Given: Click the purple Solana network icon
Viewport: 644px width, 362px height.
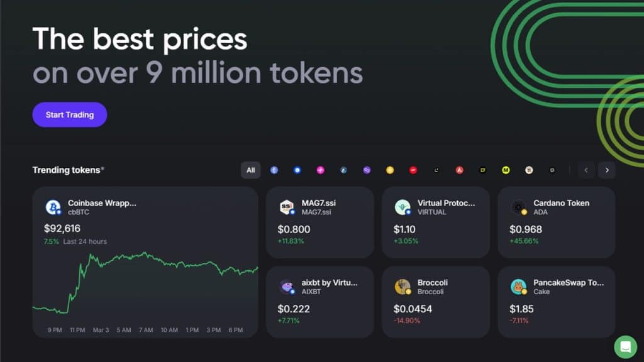Looking at the screenshot, I should coord(367,170).
